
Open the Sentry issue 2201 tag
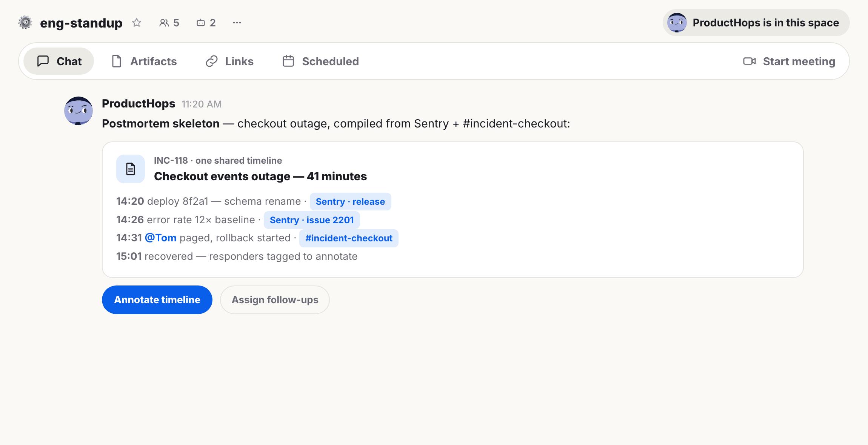tap(312, 220)
